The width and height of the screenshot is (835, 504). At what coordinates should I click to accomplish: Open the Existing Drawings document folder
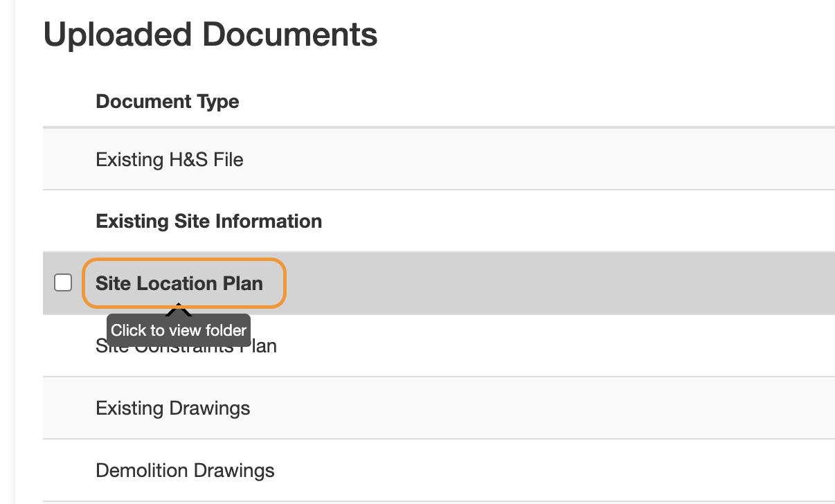click(173, 408)
